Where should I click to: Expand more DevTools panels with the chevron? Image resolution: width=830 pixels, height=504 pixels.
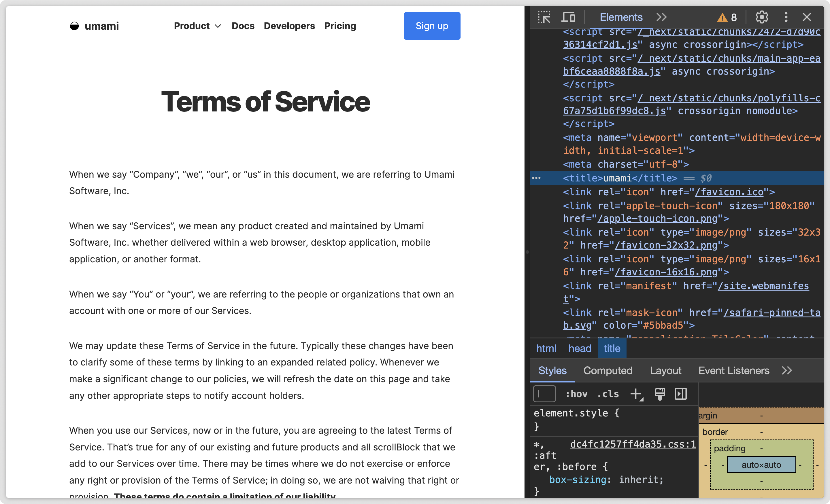point(661,17)
